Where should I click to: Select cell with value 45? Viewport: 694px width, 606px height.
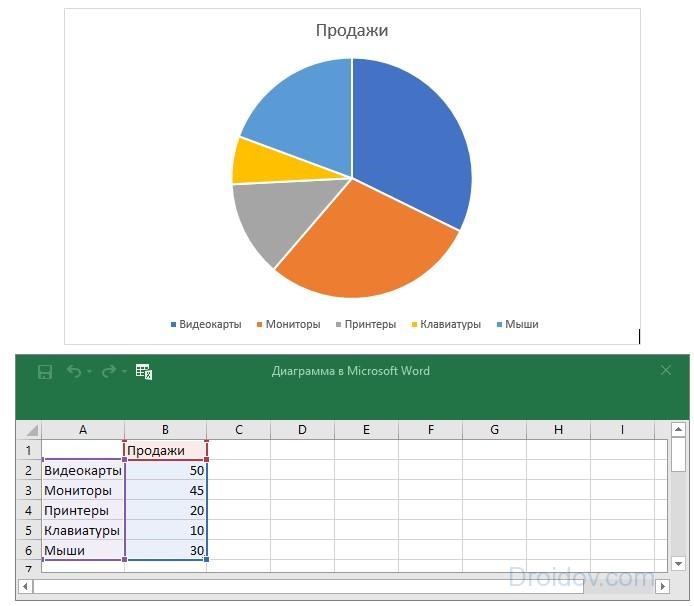pyautogui.click(x=166, y=490)
